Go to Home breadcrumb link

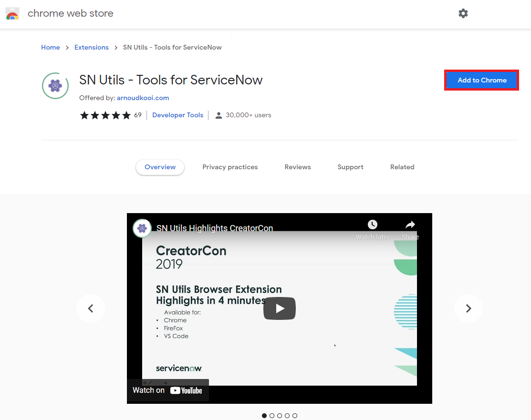[51, 47]
